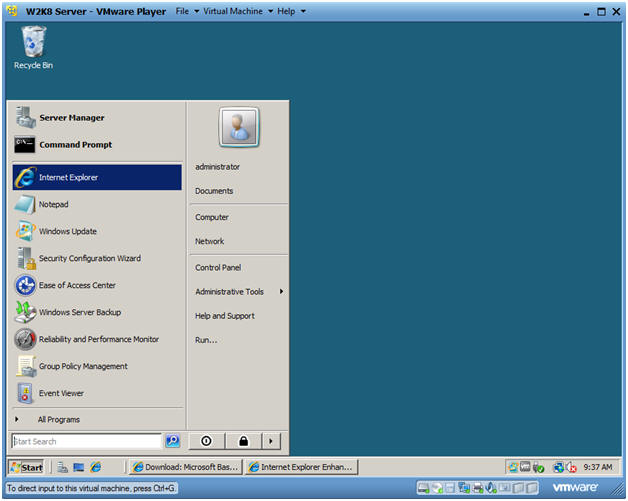Expand All Programs list
The image size is (628, 501).
click(97, 419)
